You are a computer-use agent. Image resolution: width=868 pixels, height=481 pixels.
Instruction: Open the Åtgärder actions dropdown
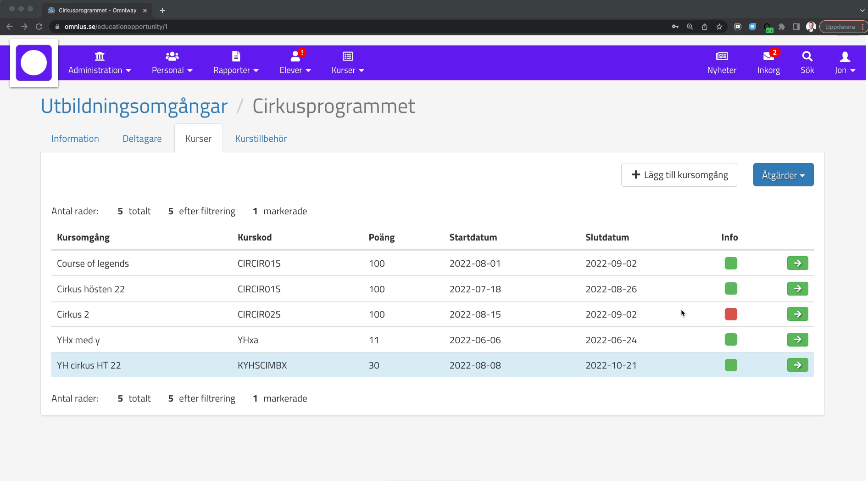(783, 175)
